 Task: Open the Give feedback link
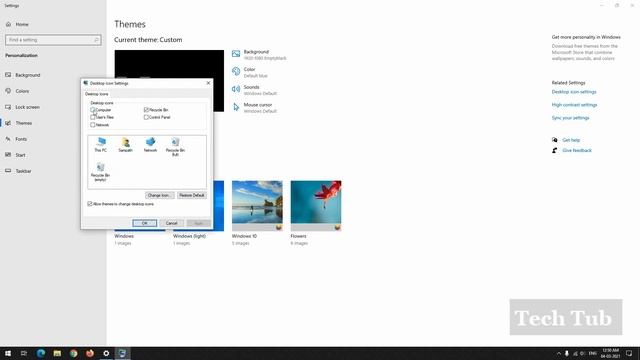tap(577, 151)
